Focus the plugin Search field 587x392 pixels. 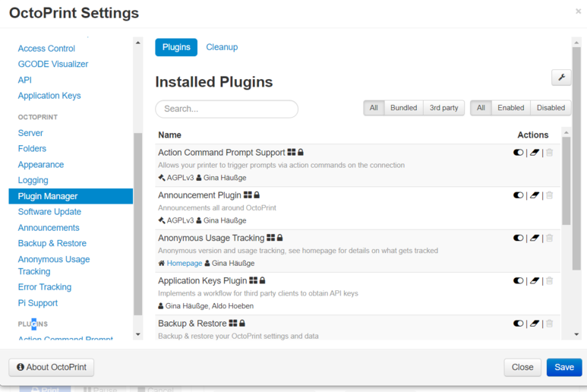click(226, 109)
